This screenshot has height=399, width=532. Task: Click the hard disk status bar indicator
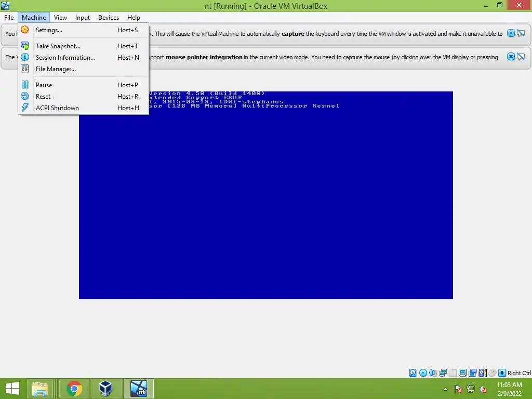(413, 373)
